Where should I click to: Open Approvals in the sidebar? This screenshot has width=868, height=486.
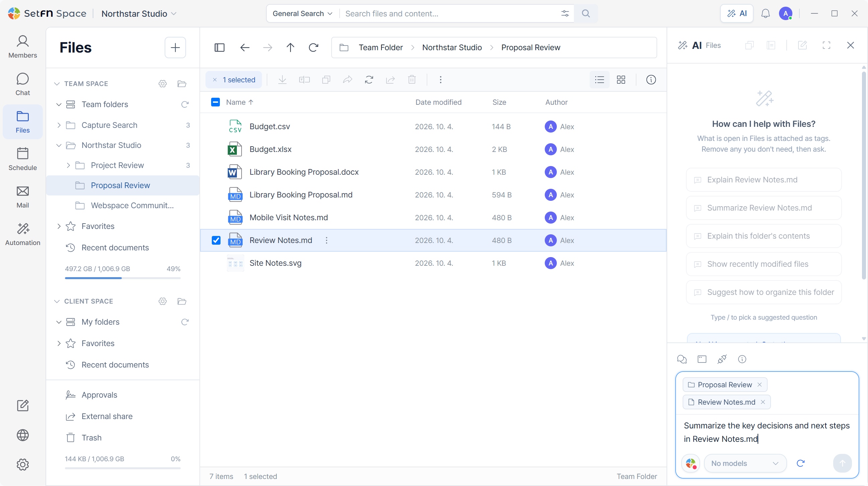99,395
